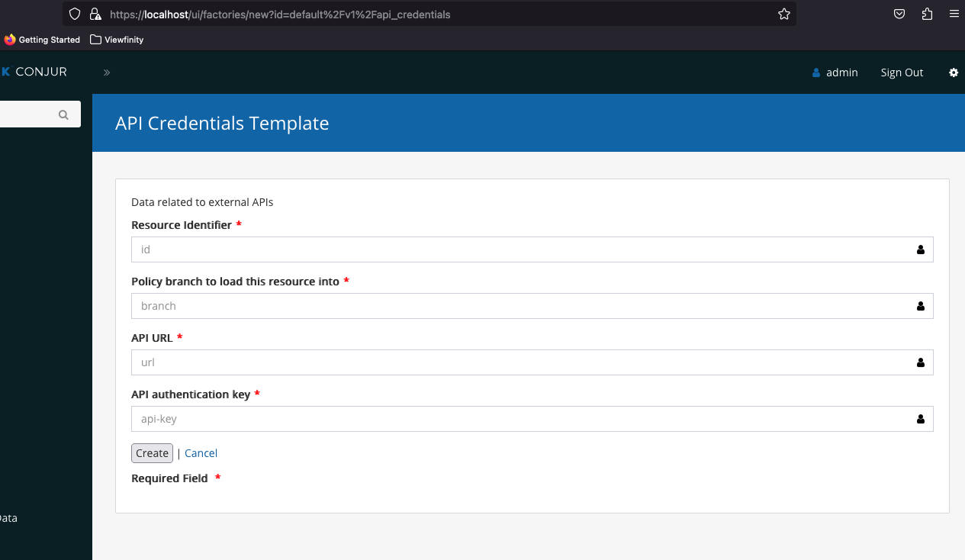
Task: Open the Firefox hamburger application menu
Action: [x=954, y=14]
